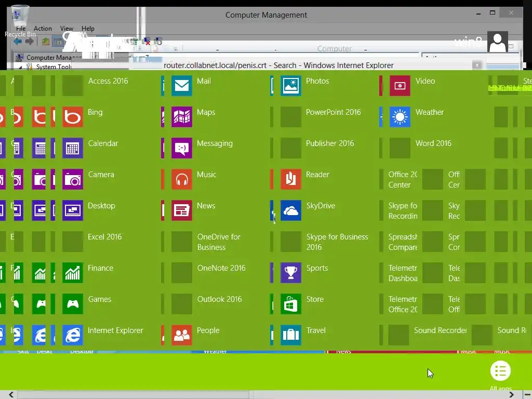Launch the Reader app icon
Viewport: 532px width, 399px height.
[291, 179]
